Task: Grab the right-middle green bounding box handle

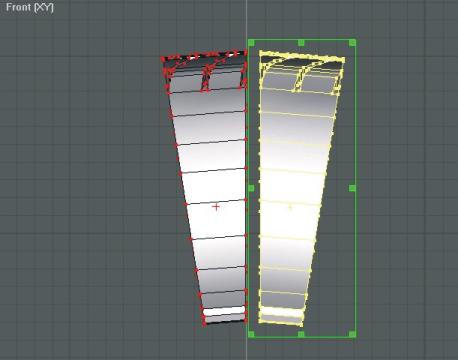Action: click(x=352, y=188)
